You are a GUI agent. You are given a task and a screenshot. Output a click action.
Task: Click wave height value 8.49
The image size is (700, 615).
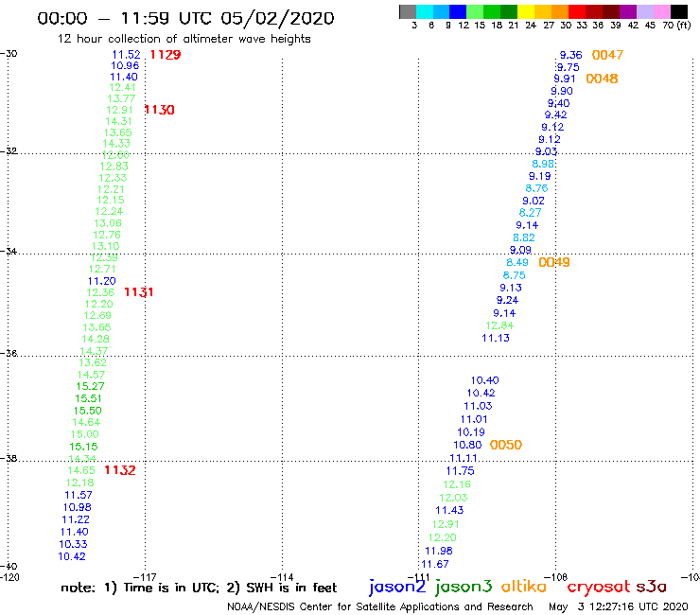[x=517, y=263]
